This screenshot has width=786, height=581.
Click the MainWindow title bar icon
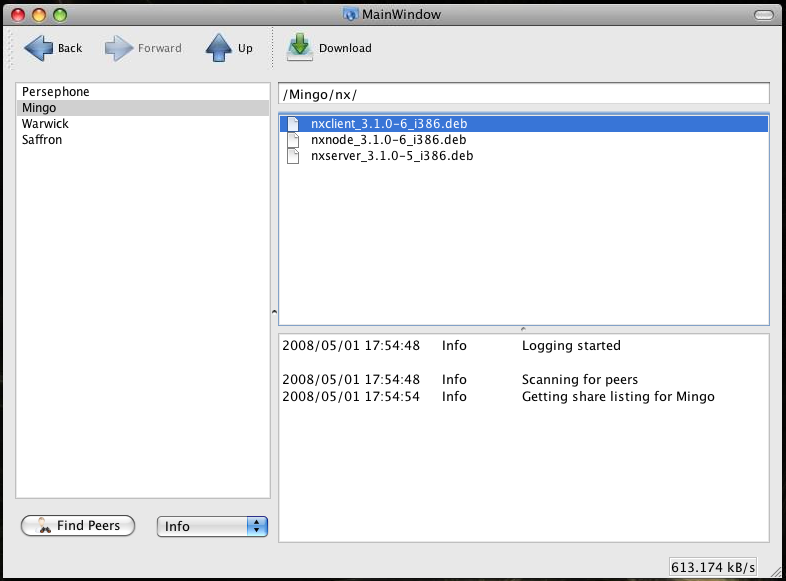click(x=350, y=14)
